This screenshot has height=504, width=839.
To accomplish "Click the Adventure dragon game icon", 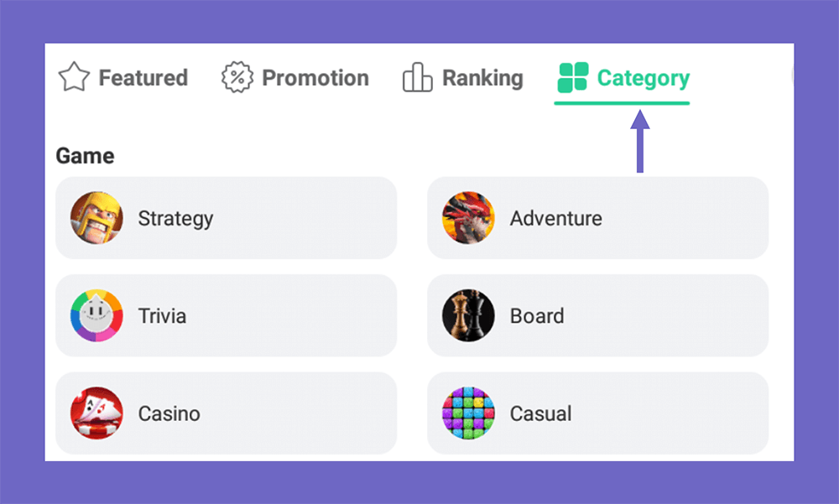I will pos(468,218).
